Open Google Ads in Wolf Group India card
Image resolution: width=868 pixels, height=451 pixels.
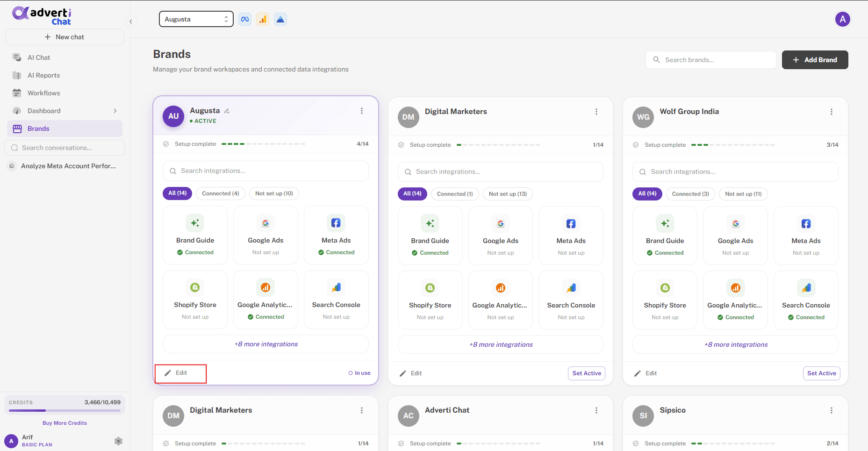[x=736, y=236]
